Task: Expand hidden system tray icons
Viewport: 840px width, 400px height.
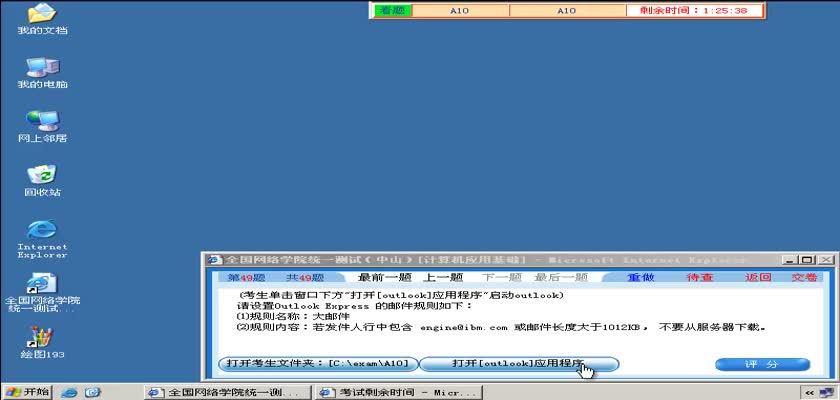Action: 808,393
